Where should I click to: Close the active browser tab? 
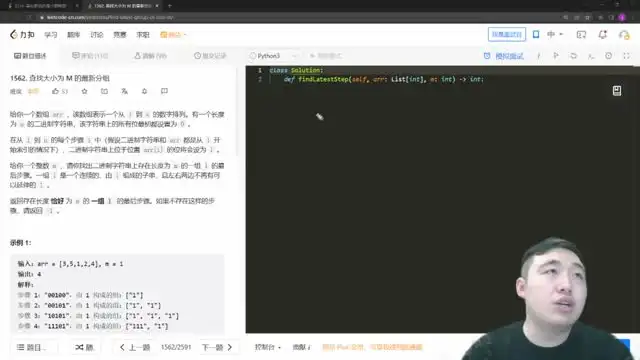point(157,6)
